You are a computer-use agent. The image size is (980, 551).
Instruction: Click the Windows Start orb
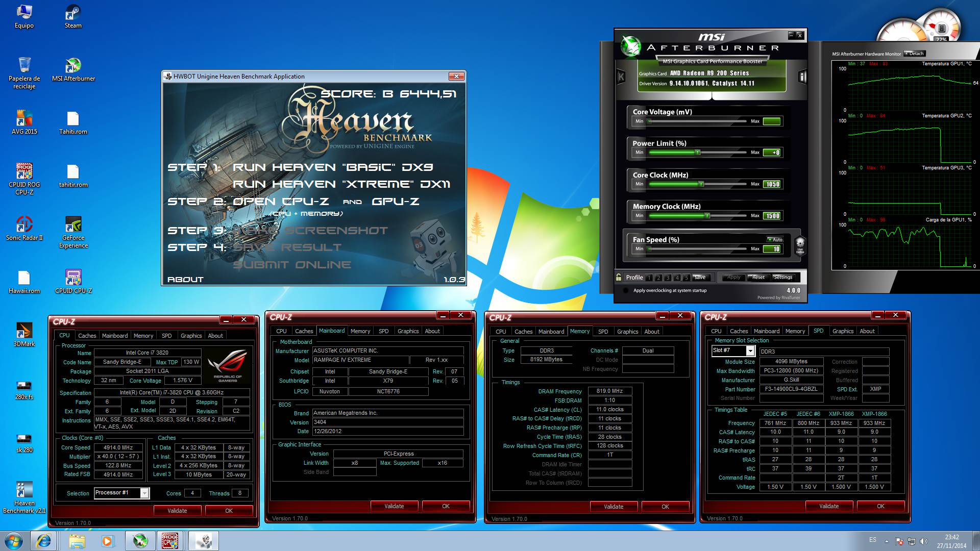click(14, 541)
